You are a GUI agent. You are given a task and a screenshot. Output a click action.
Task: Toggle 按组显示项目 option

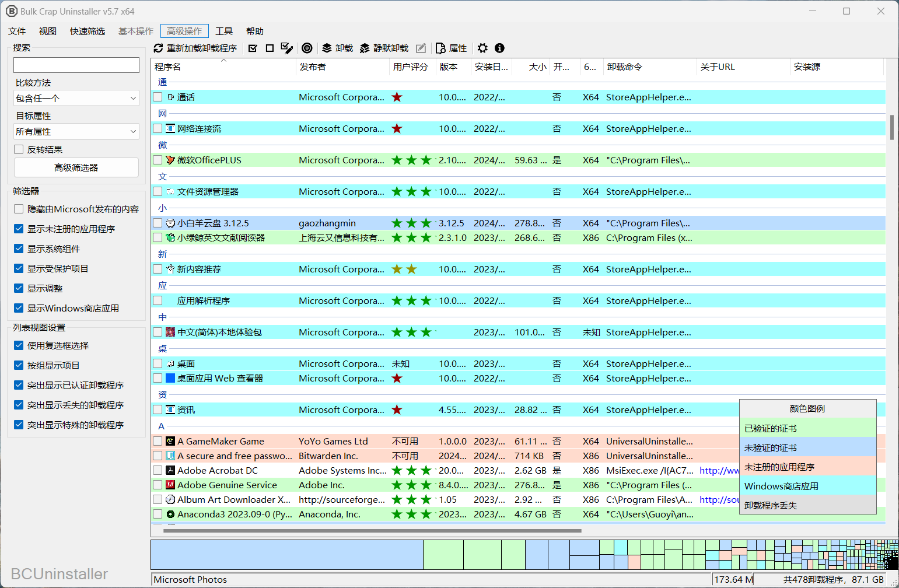19,365
